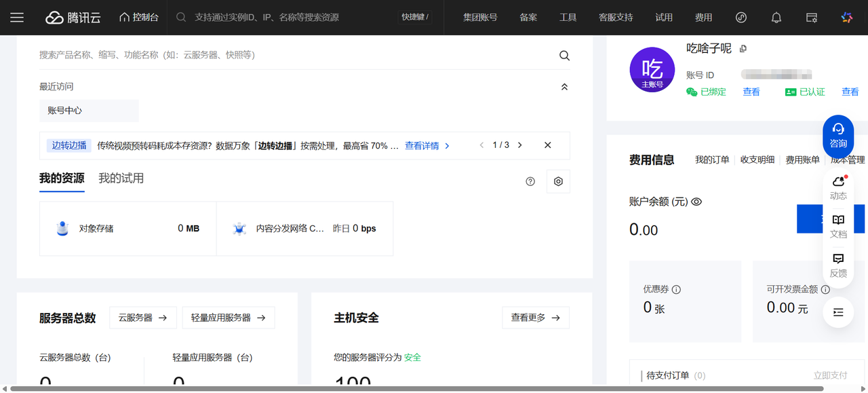Image resolution: width=868 pixels, height=393 pixels.
Task: Open the 咨询 headset floating button
Action: [x=838, y=136]
